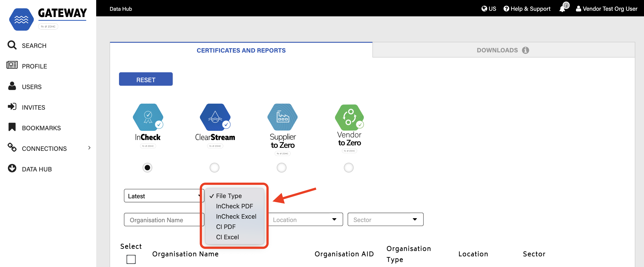Viewport: 644px width, 267px height.
Task: Select the Vendor to Zero radio button
Action: 349,167
